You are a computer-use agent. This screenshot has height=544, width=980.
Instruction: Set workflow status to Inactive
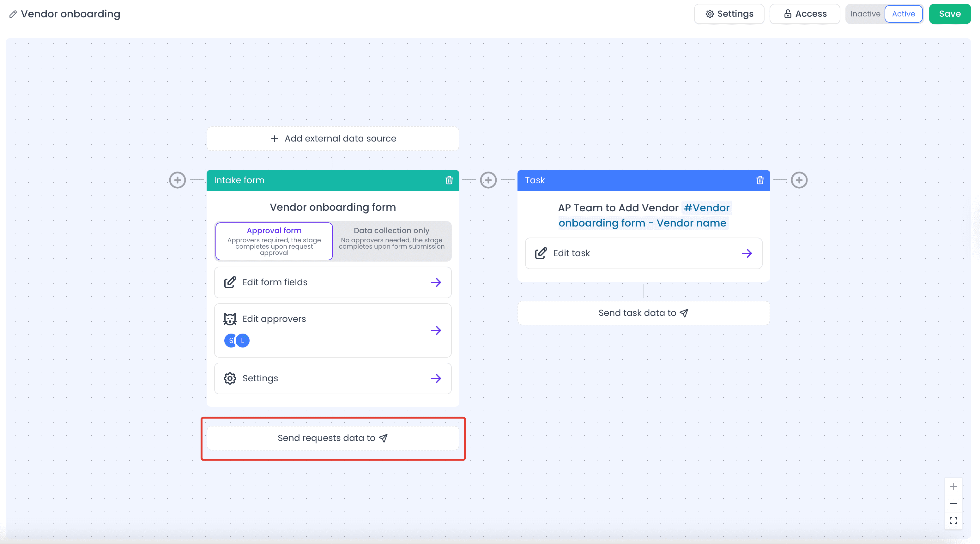pyautogui.click(x=865, y=14)
